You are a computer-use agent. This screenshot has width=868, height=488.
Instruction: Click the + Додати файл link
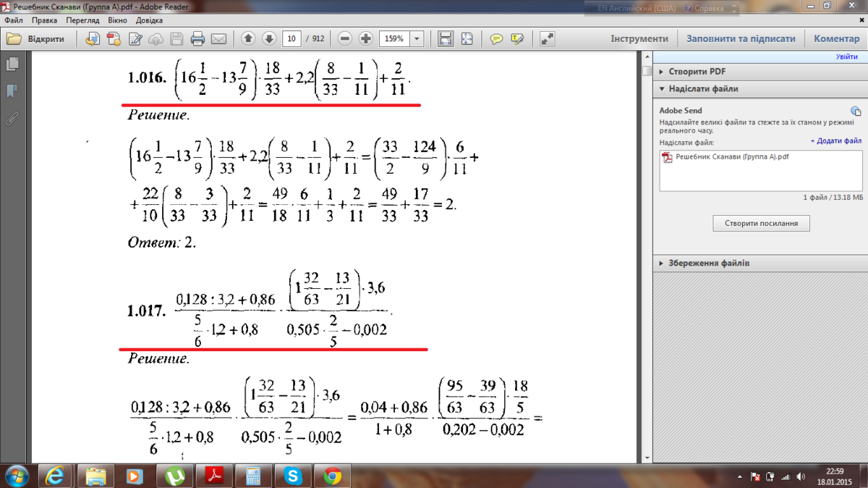(x=835, y=141)
